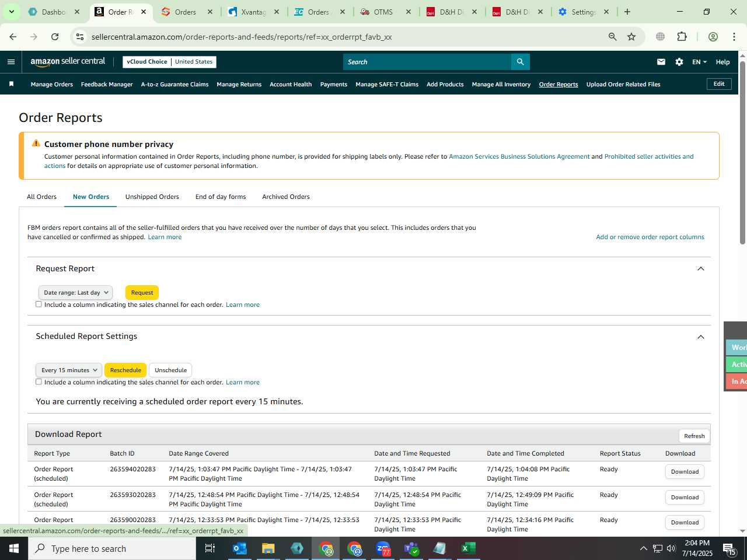Switch to the OTMS browser tab
The image size is (747, 560).
click(x=383, y=12)
